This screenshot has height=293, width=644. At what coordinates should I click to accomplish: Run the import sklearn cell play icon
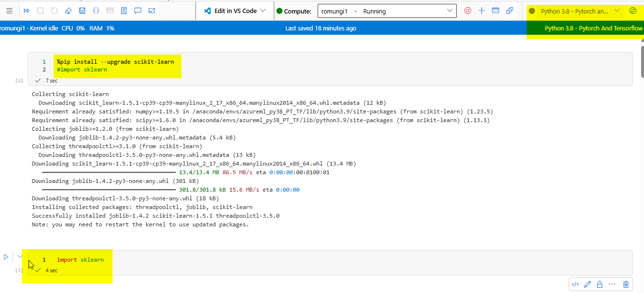6,257
